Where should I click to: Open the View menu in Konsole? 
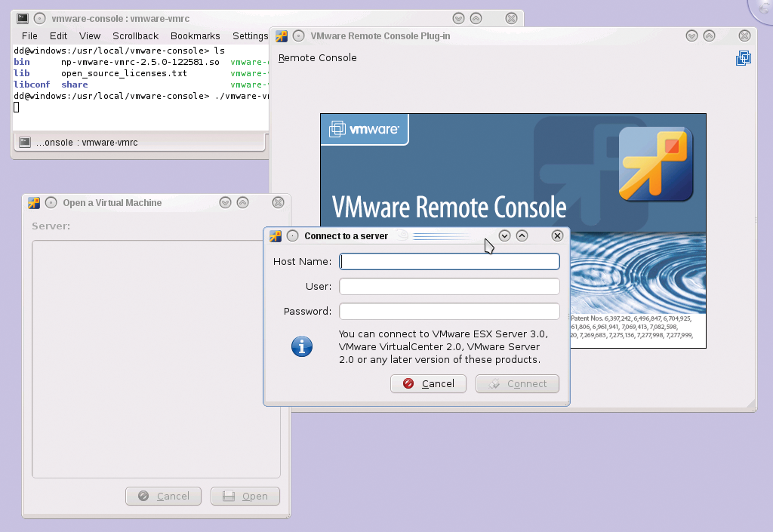click(90, 36)
